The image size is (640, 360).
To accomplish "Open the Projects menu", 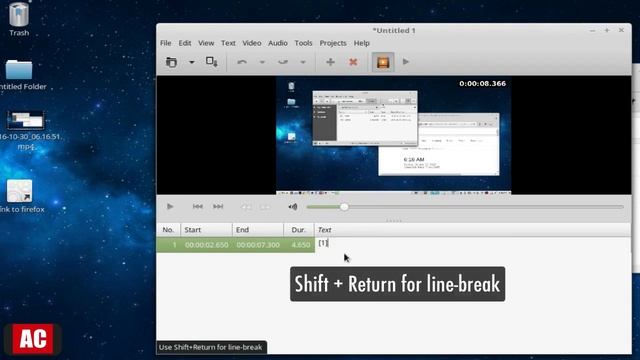I will (x=333, y=43).
